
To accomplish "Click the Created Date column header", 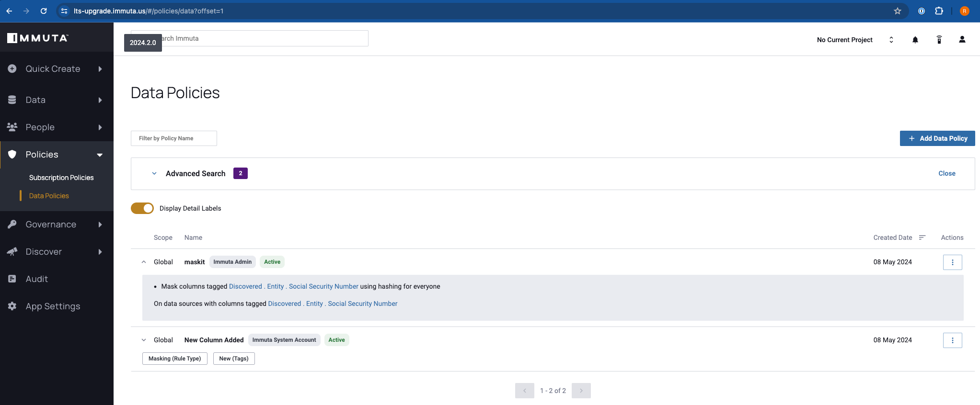I will pos(893,237).
